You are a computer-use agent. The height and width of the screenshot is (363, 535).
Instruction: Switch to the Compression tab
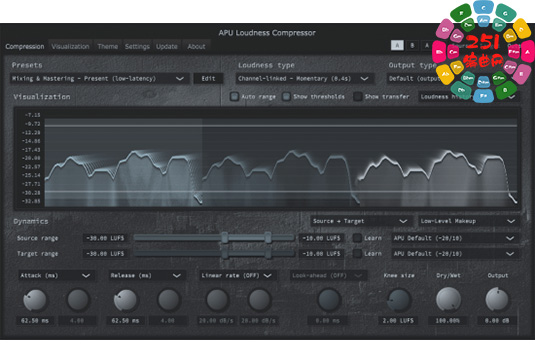[x=25, y=46]
